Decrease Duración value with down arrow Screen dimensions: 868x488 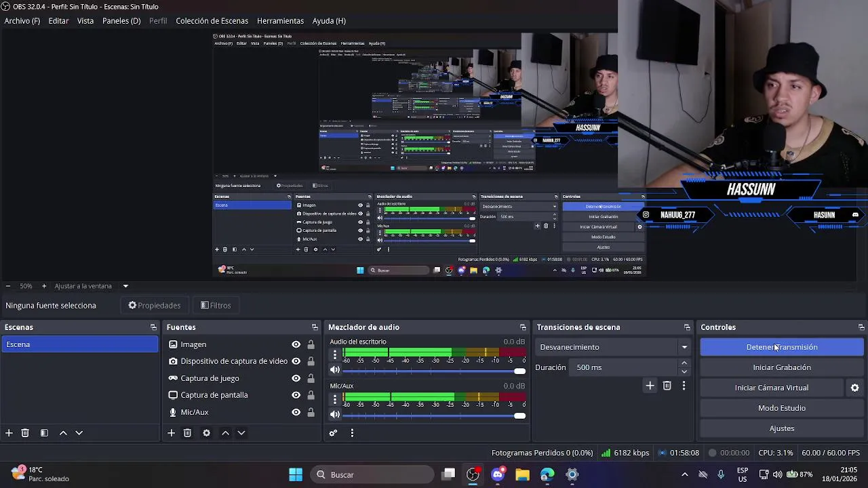pos(684,371)
